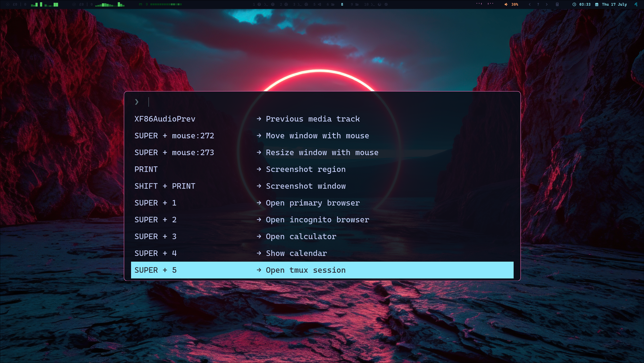Choose the Open calculator entry

pos(322,236)
